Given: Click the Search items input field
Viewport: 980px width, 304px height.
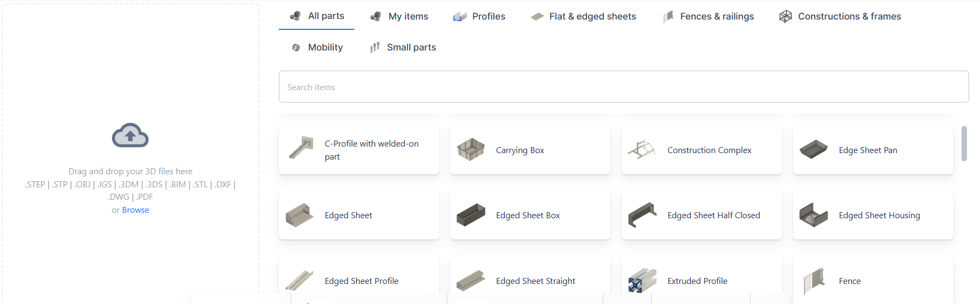Looking at the screenshot, I should (623, 87).
